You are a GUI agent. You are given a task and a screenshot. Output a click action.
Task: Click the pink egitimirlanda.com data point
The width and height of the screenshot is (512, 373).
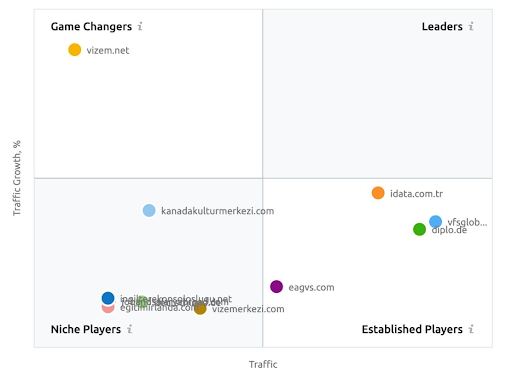click(108, 309)
